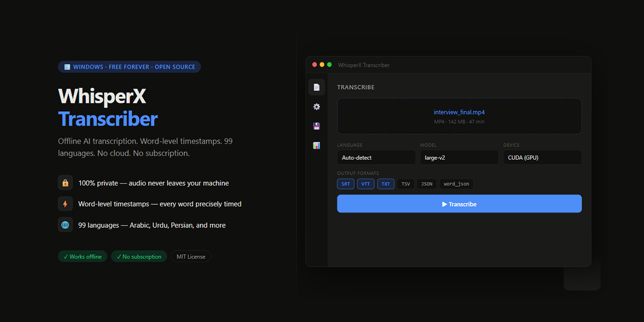Click the Windows · Free Forever · Open Source badge
The width and height of the screenshot is (644, 322).
129,67
